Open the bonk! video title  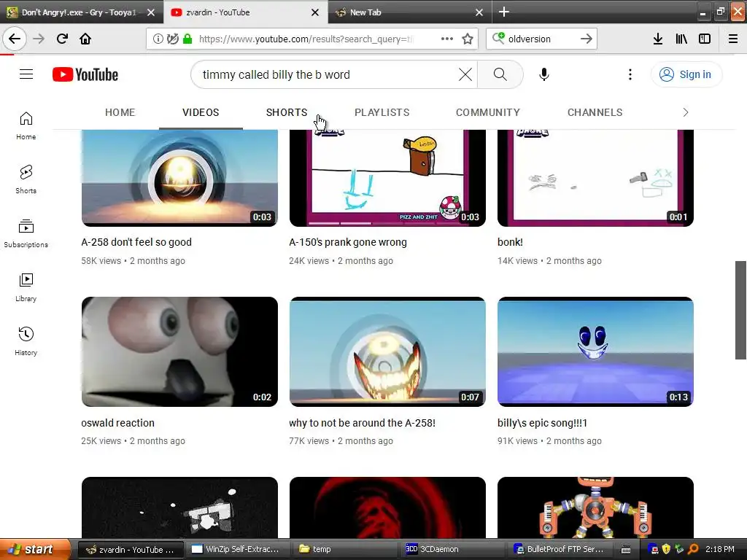point(510,242)
